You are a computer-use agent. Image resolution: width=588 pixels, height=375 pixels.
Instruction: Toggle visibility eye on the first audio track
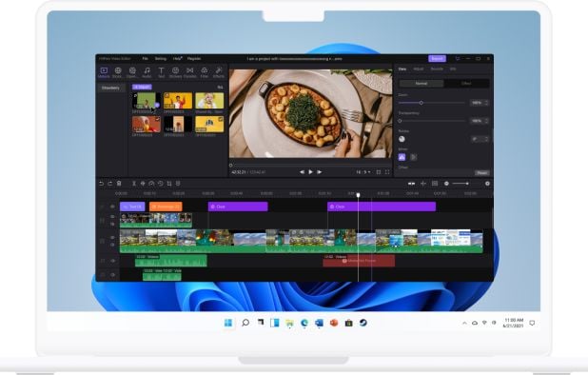click(112, 261)
